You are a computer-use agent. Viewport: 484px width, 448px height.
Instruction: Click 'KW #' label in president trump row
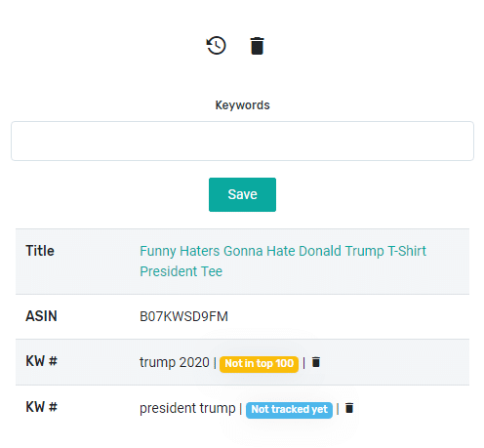[x=41, y=407]
